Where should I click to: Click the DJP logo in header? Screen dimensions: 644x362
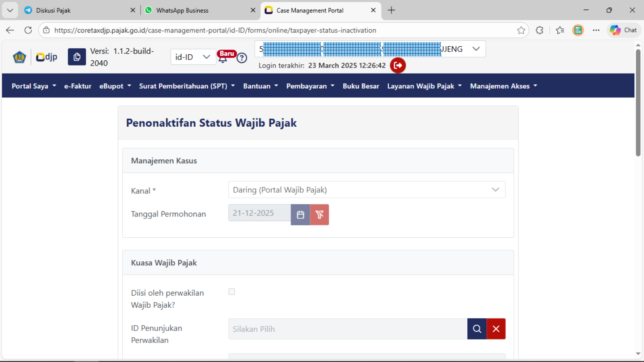click(46, 57)
